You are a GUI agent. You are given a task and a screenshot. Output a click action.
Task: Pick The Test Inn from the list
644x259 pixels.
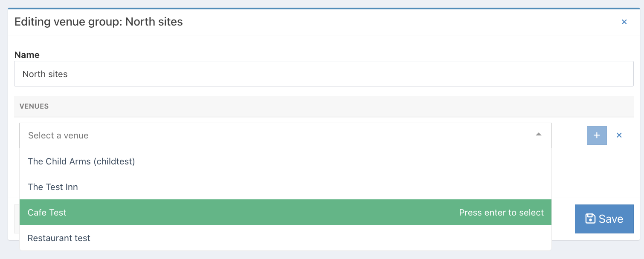click(x=285, y=187)
